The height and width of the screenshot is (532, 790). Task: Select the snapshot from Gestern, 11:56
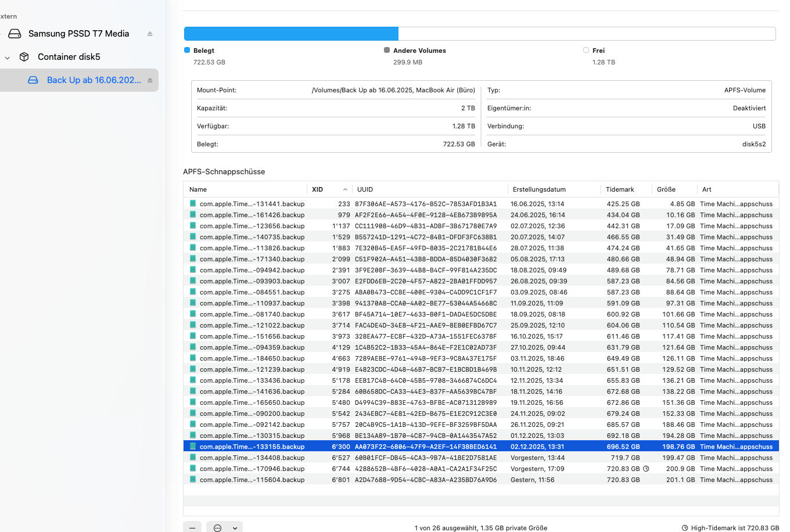tap(532, 480)
